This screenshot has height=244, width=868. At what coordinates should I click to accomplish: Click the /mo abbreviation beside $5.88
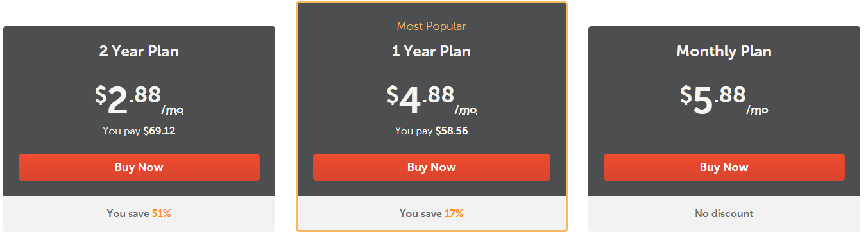click(757, 110)
